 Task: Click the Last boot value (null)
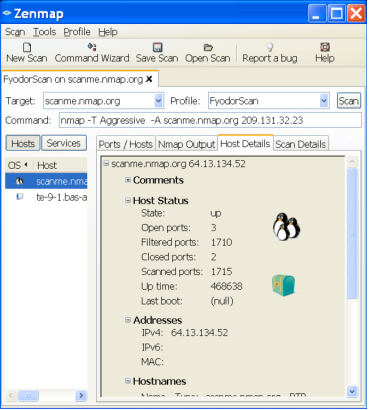(x=222, y=301)
